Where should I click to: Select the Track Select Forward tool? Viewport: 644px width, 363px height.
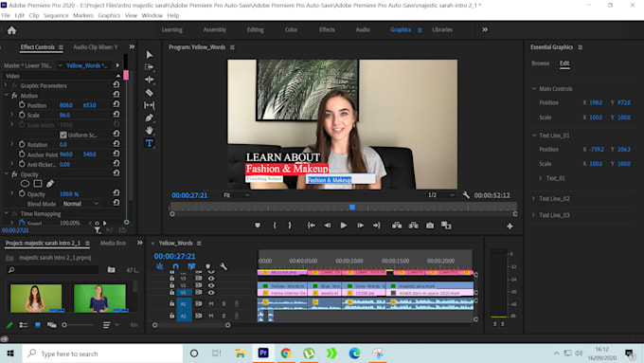[149, 67]
